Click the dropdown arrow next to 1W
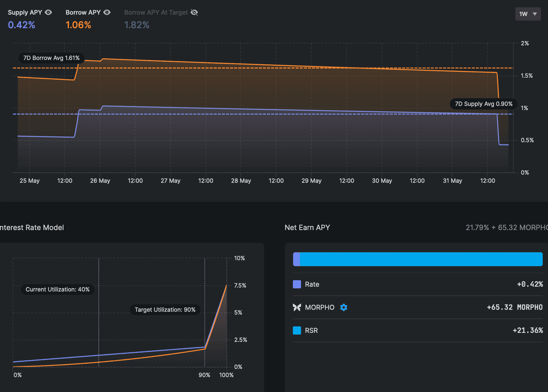 tap(535, 14)
